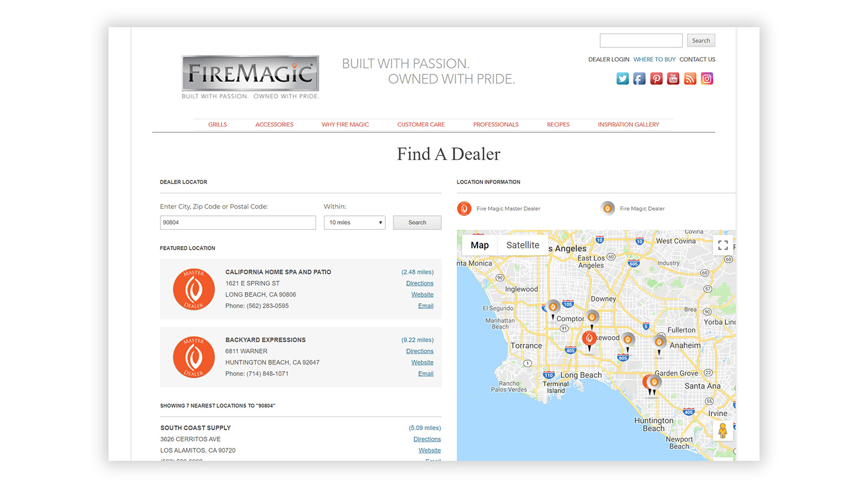Image resolution: width=868 pixels, height=488 pixels.
Task: Open the Instagram social icon
Action: (x=707, y=79)
